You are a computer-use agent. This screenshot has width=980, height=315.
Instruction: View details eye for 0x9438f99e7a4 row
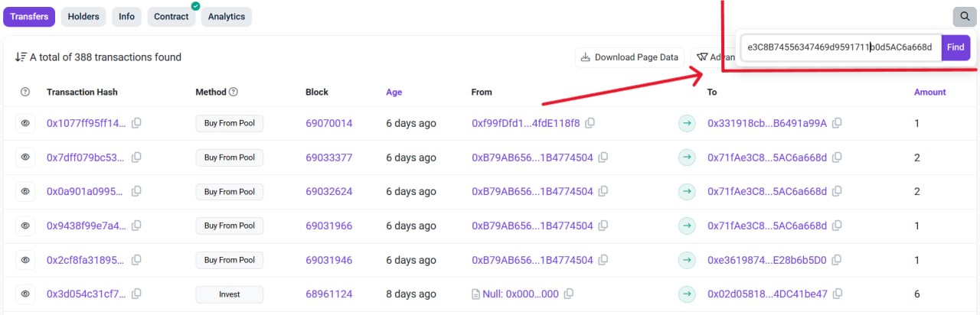(25, 226)
